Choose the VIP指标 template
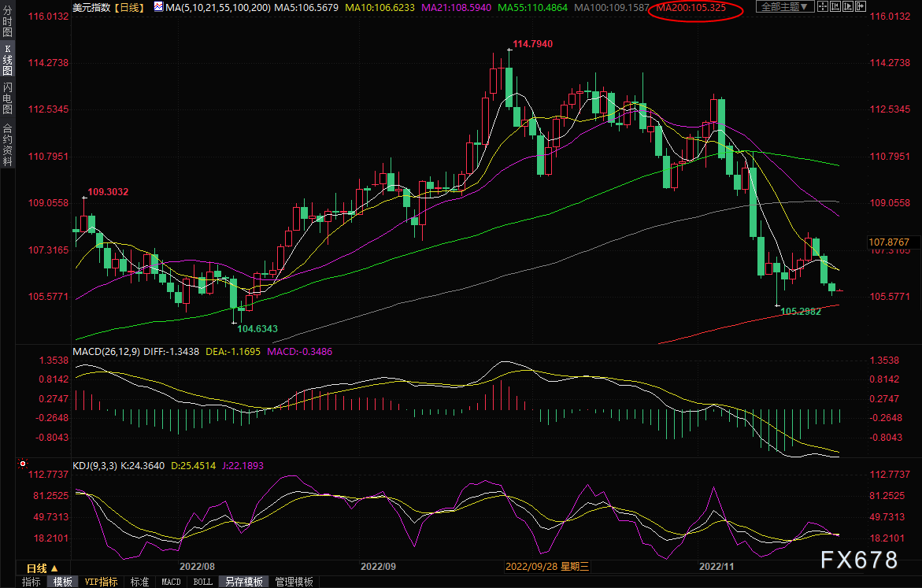The height and width of the screenshot is (588, 922). 102,582
